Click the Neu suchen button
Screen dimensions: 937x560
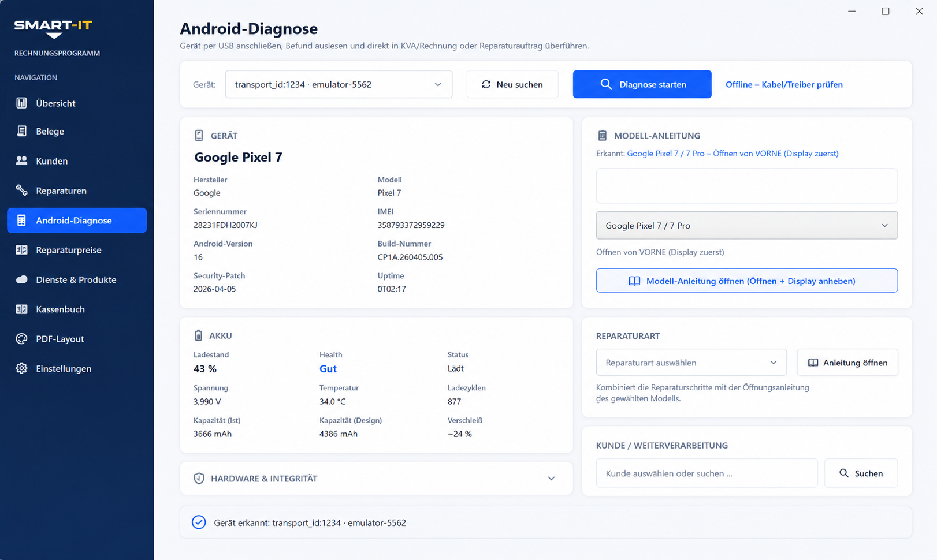point(512,84)
